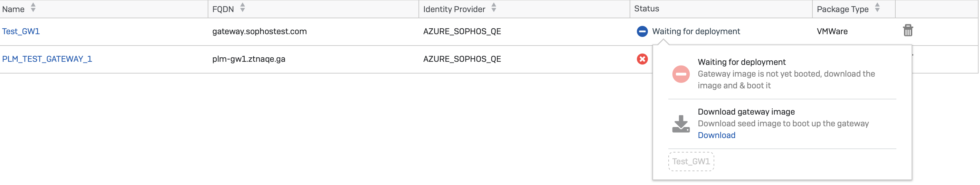Click the pink minus icon in popup
The image size is (980, 185).
click(681, 74)
